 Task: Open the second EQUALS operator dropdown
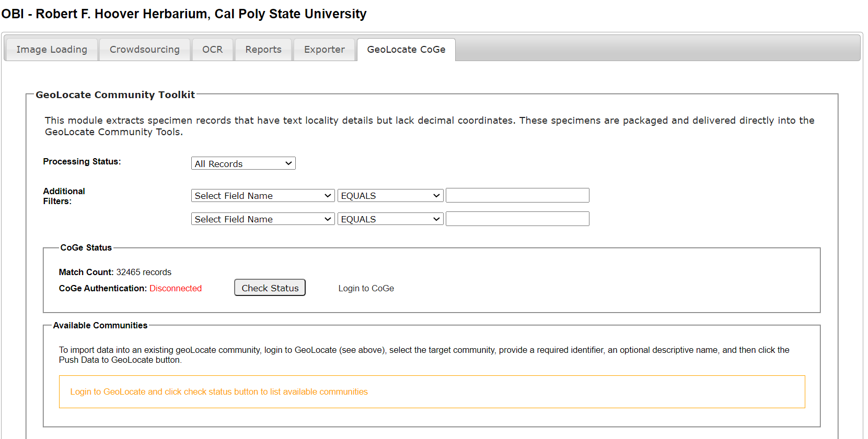(390, 219)
